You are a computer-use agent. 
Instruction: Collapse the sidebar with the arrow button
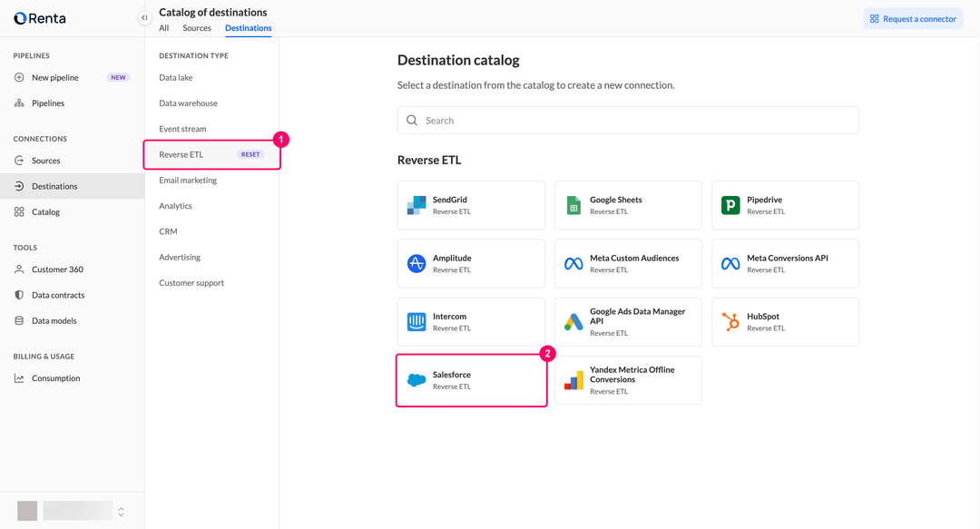pyautogui.click(x=144, y=18)
